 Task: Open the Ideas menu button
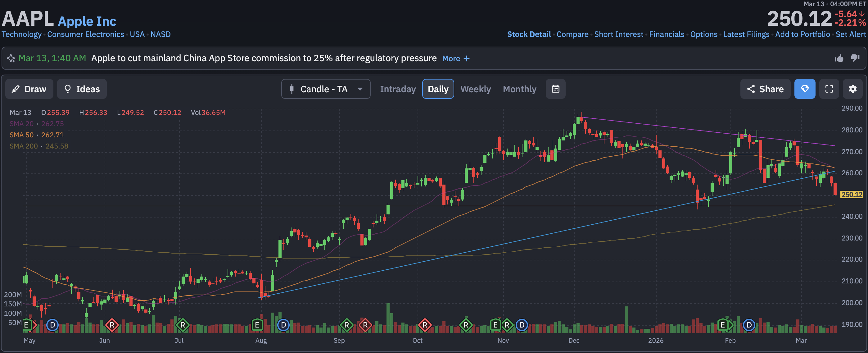(x=82, y=89)
